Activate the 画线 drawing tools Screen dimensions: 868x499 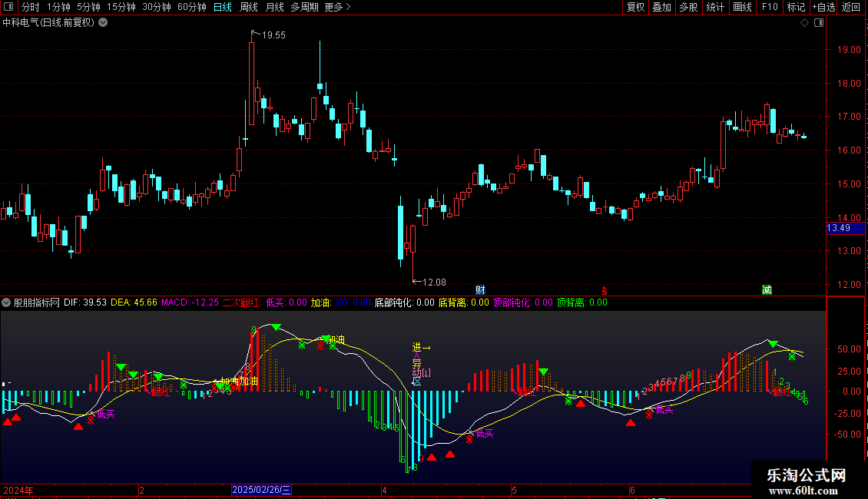(742, 7)
